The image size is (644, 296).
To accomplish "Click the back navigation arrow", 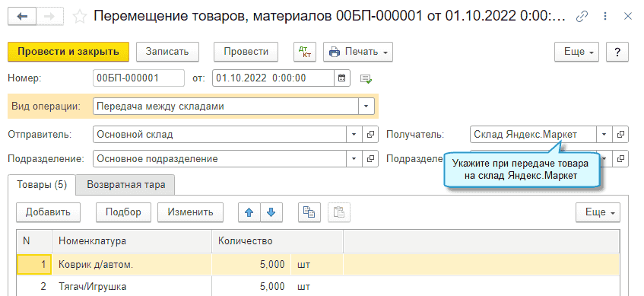I will point(22,17).
